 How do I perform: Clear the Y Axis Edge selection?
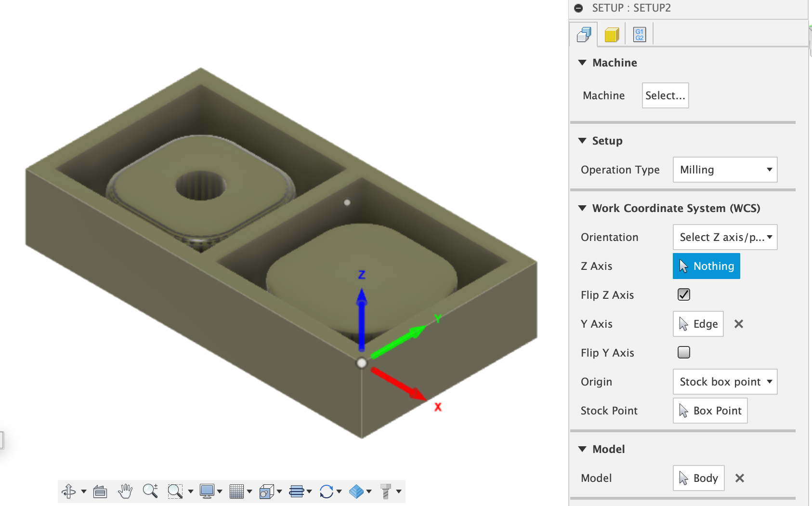[x=739, y=324]
